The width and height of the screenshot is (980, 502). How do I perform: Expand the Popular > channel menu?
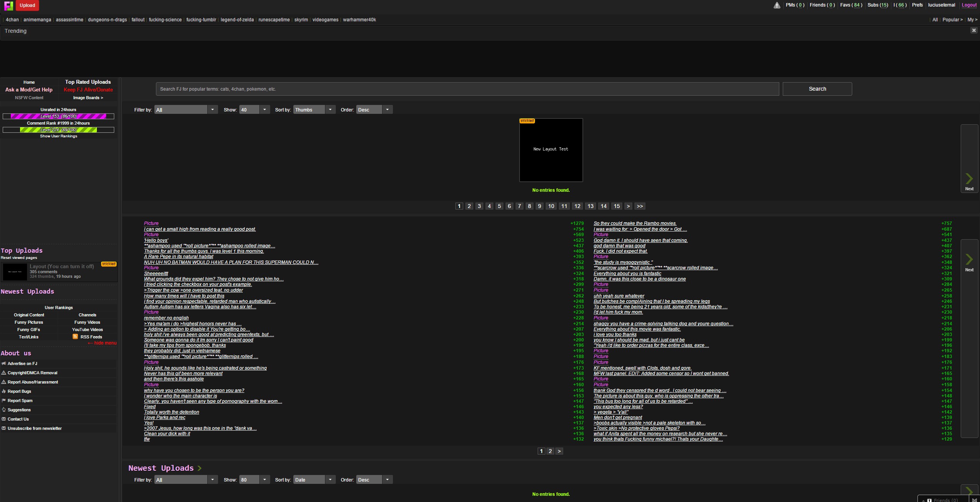point(952,20)
